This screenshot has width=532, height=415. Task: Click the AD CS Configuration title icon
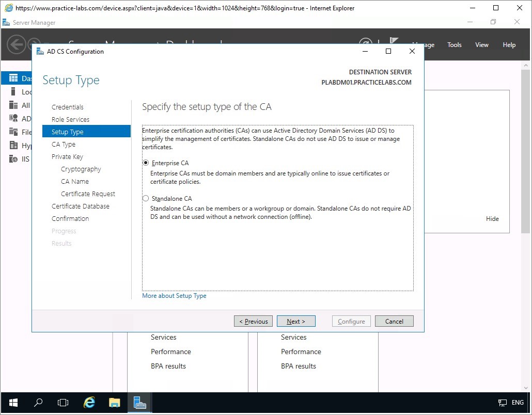40,52
